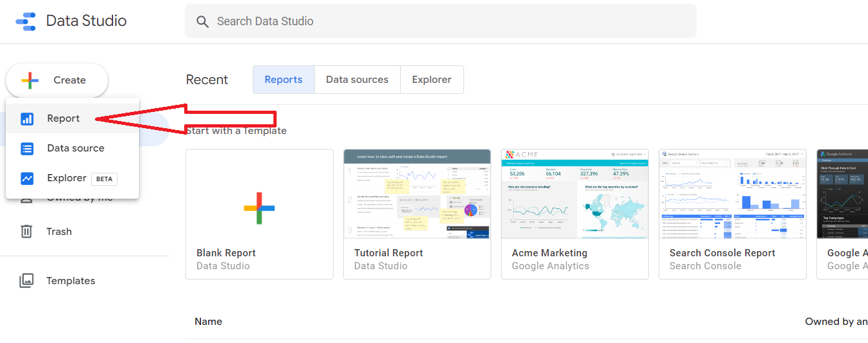The image size is (868, 343).
Task: Click the Report bar chart icon
Action: click(27, 118)
